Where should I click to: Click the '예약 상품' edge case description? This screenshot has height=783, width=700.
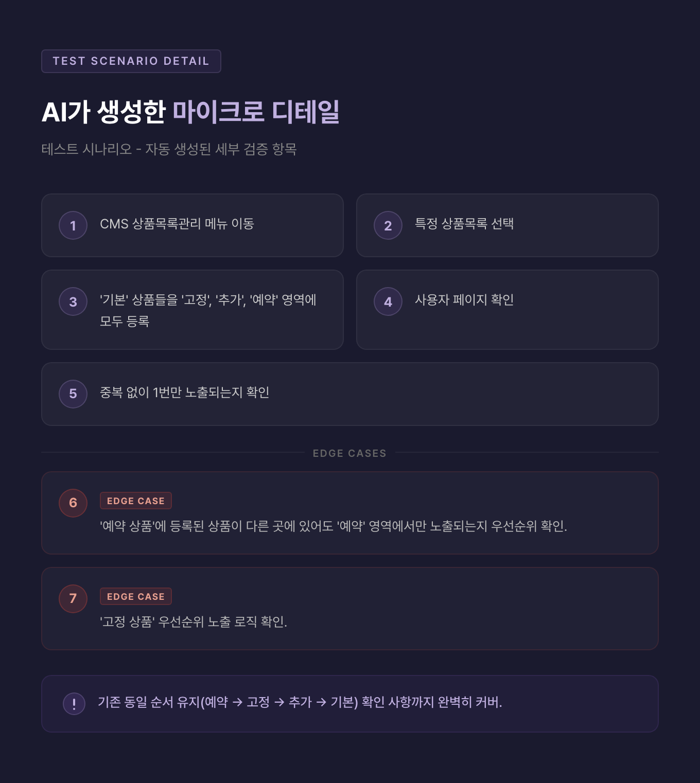333,526
